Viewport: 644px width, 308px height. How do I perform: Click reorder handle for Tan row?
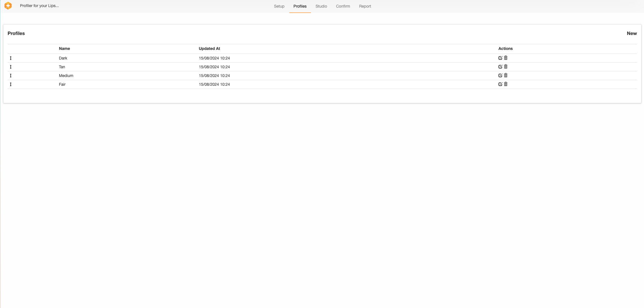11,67
